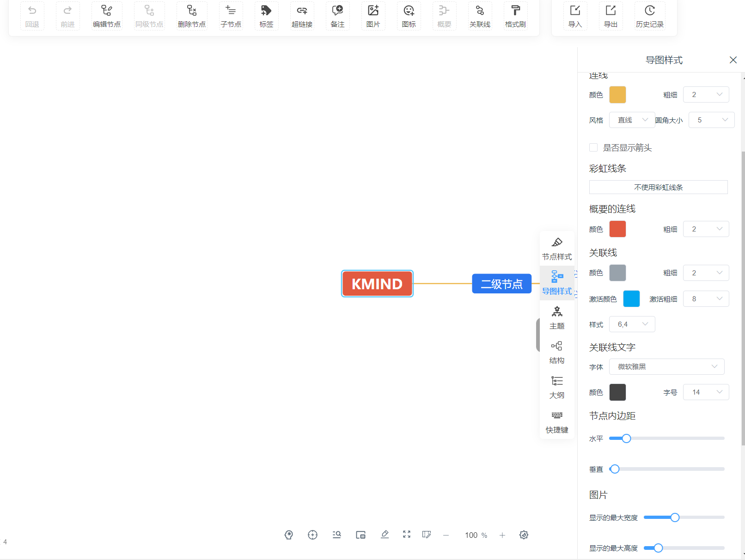Click the 回退 undo icon
Viewport: 745px width, 560px height.
[32, 11]
